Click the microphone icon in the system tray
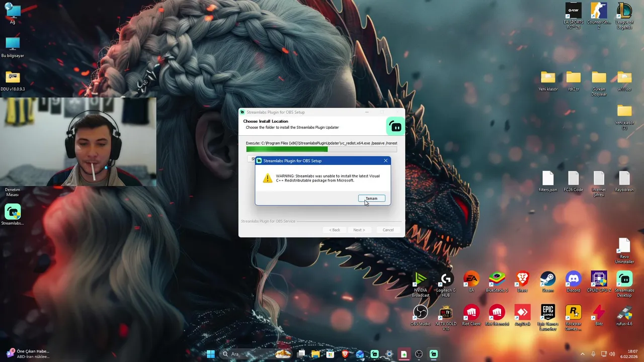Viewport: 644px width, 362px height. [594, 354]
